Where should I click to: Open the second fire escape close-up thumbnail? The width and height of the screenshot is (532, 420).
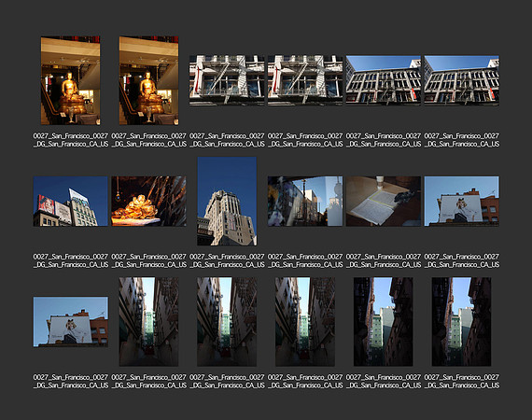coord(305,81)
